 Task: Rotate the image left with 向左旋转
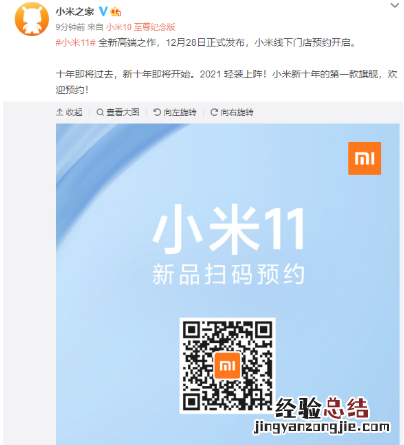pyautogui.click(x=180, y=112)
